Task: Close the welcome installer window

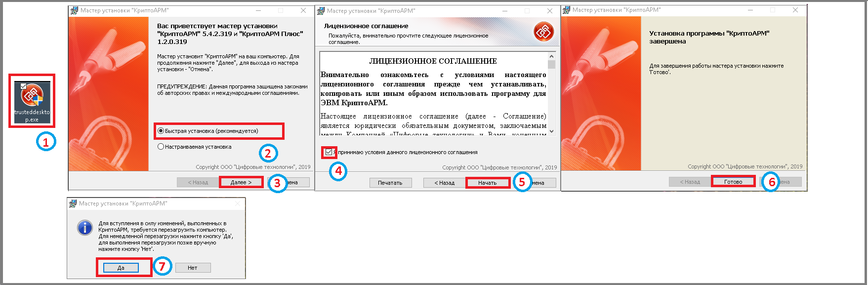Action: [303, 10]
